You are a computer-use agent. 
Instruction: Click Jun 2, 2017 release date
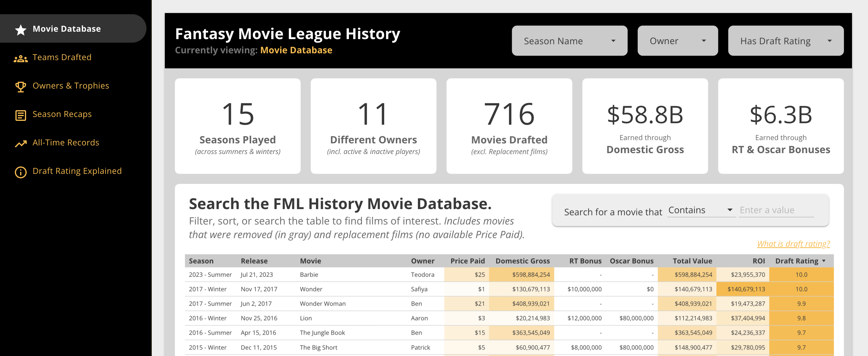point(256,304)
